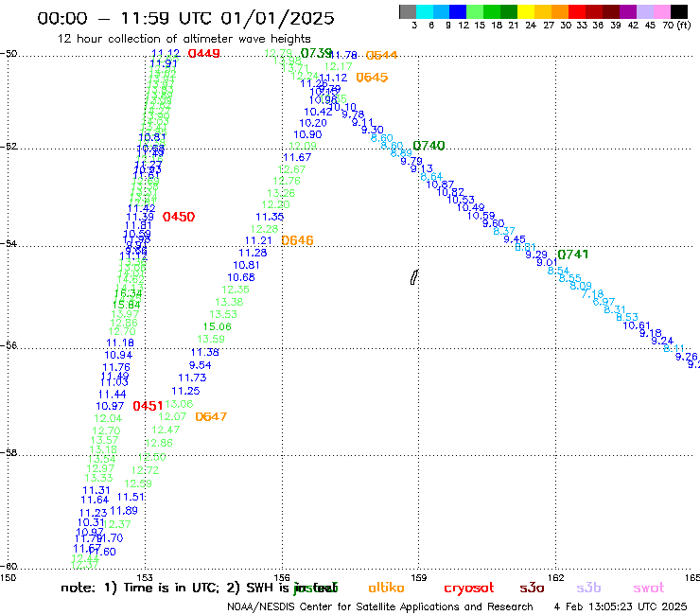Click the small island outline near longitude 159
Screen dimensions: 700x615
tap(414, 277)
